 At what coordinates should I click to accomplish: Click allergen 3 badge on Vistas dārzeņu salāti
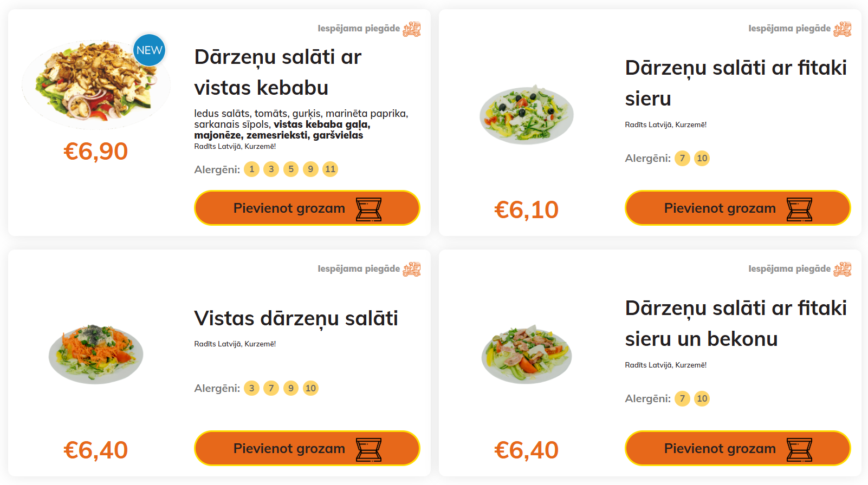click(x=251, y=388)
